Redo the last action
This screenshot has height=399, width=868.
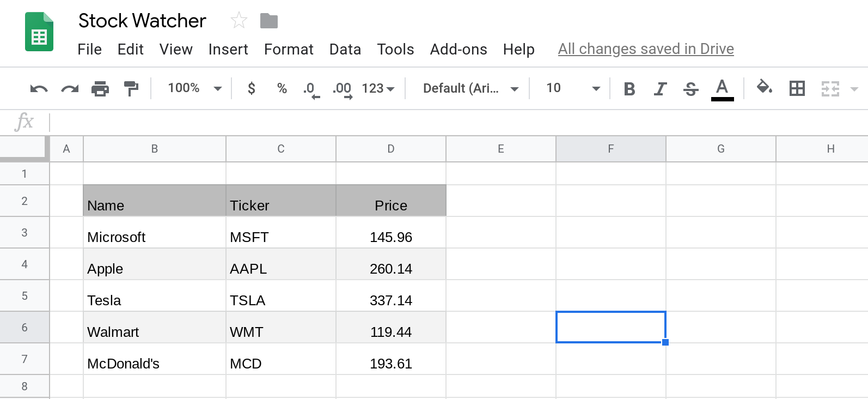click(70, 88)
